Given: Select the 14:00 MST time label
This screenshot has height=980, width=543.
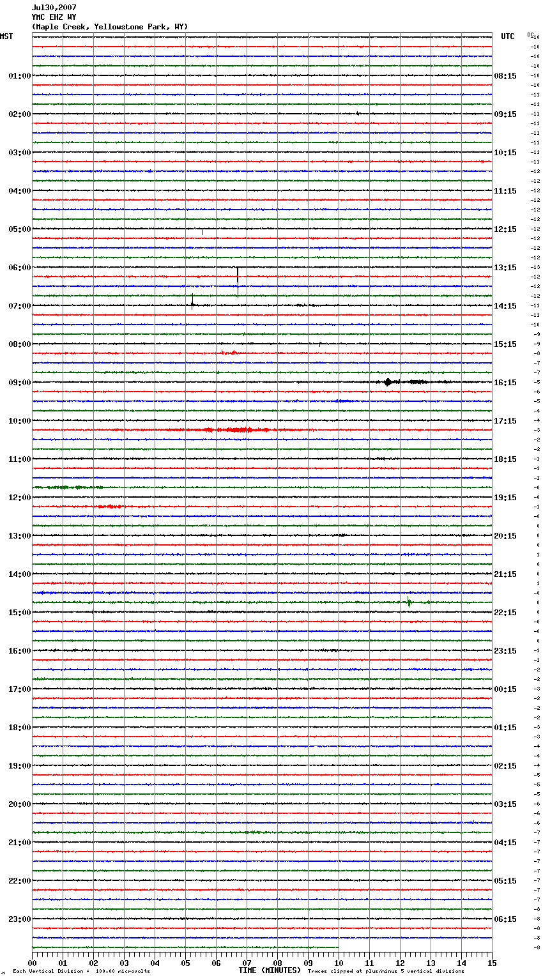Looking at the screenshot, I should [x=19, y=574].
